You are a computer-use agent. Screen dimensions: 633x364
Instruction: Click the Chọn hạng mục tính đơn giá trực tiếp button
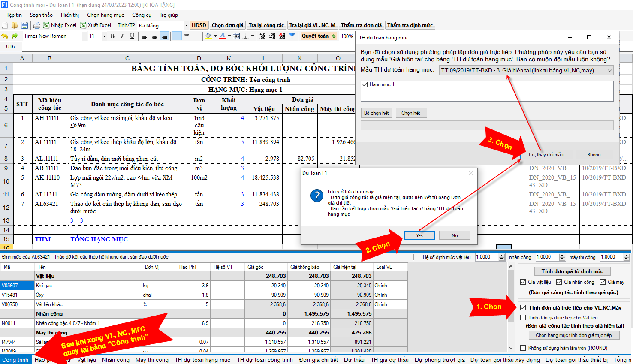point(573,335)
